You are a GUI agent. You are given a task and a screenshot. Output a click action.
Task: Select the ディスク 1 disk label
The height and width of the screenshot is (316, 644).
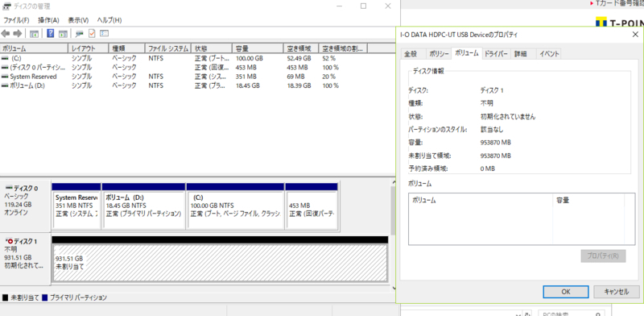[25, 259]
